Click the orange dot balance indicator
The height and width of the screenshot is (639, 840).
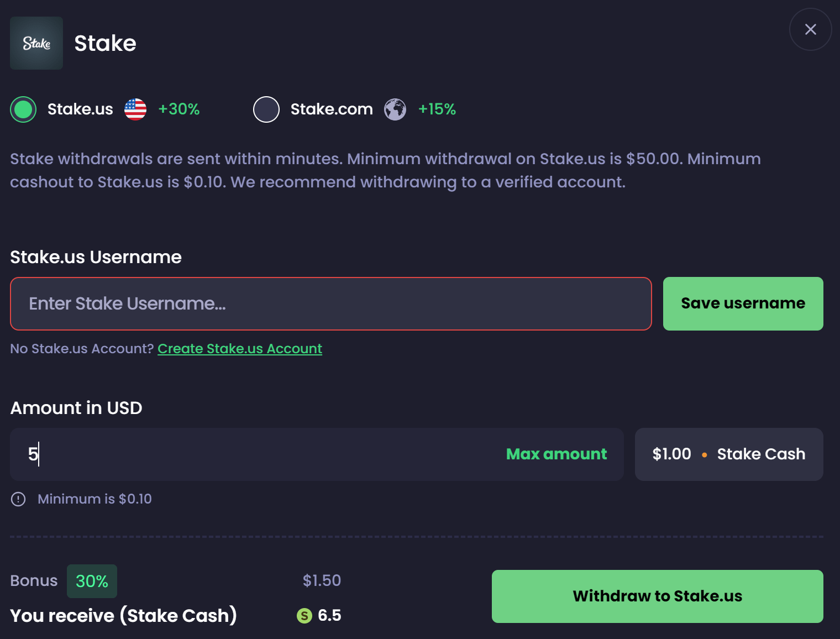click(x=705, y=455)
